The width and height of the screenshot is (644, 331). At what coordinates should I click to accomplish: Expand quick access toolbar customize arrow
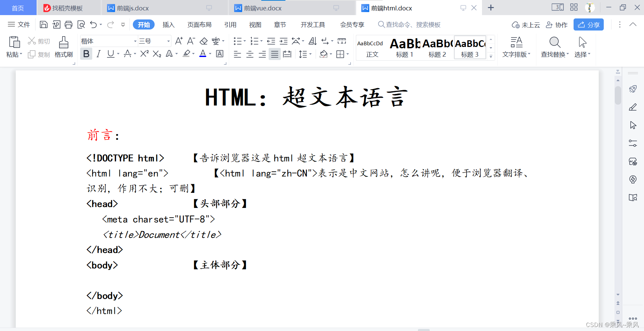[123, 24]
